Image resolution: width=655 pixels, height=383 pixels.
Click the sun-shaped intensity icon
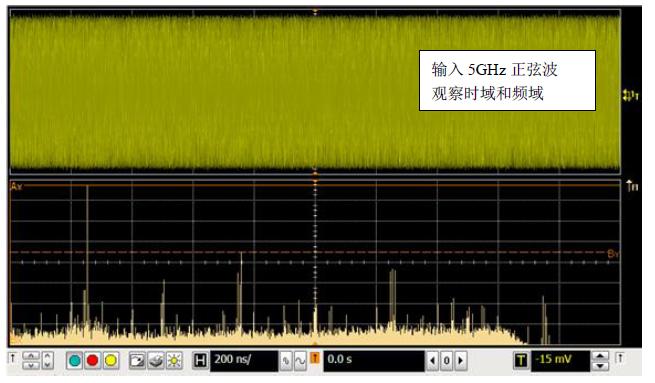174,360
